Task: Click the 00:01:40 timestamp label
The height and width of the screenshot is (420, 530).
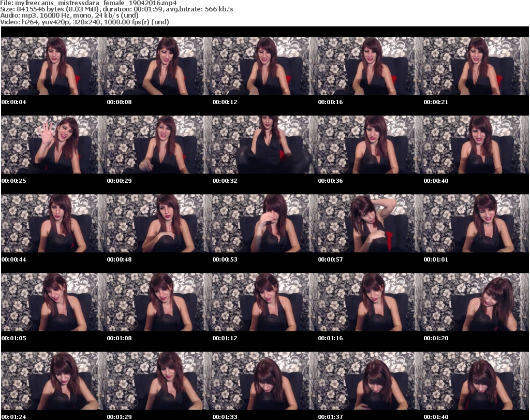Action: [x=436, y=417]
